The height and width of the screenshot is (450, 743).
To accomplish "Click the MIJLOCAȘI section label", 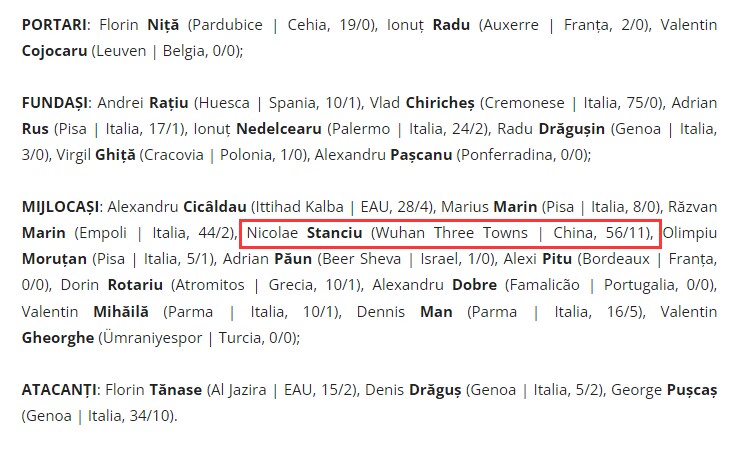I will click(x=61, y=207).
